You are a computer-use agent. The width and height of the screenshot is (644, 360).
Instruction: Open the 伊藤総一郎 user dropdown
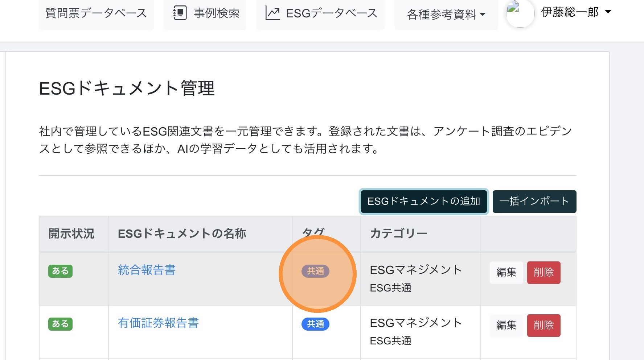click(576, 12)
